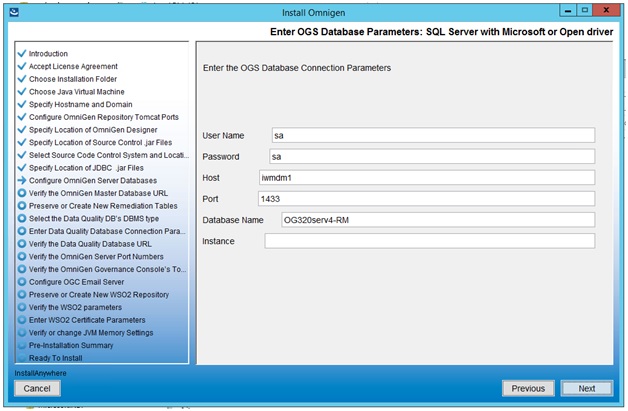The width and height of the screenshot is (628, 411).
Task: Click the 'Ready To Install' step text
Action: (x=56, y=358)
